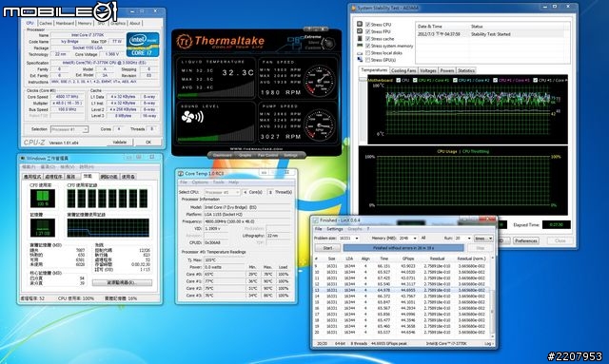
Task: Switch to the Voltages tab in AIDA64
Action: [x=428, y=70]
